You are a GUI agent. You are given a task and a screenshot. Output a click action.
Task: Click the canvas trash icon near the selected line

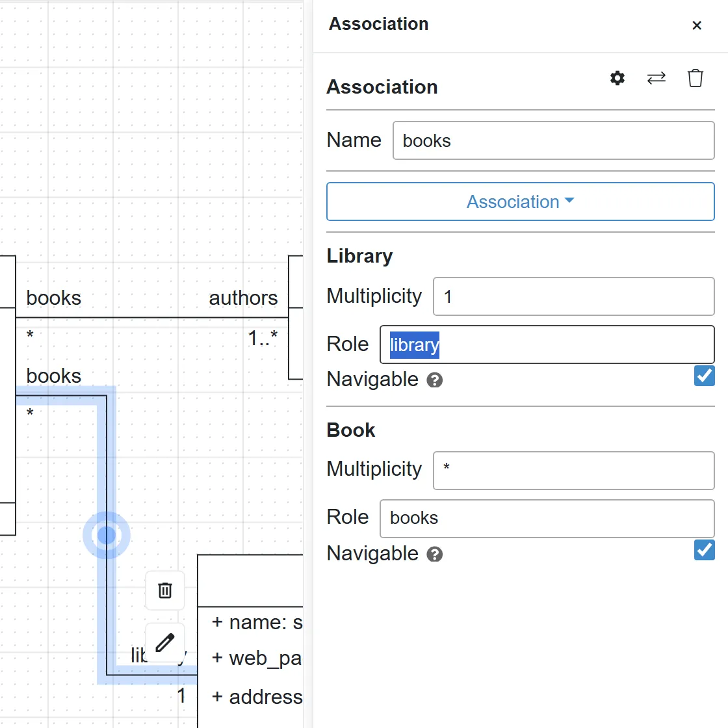(x=165, y=591)
